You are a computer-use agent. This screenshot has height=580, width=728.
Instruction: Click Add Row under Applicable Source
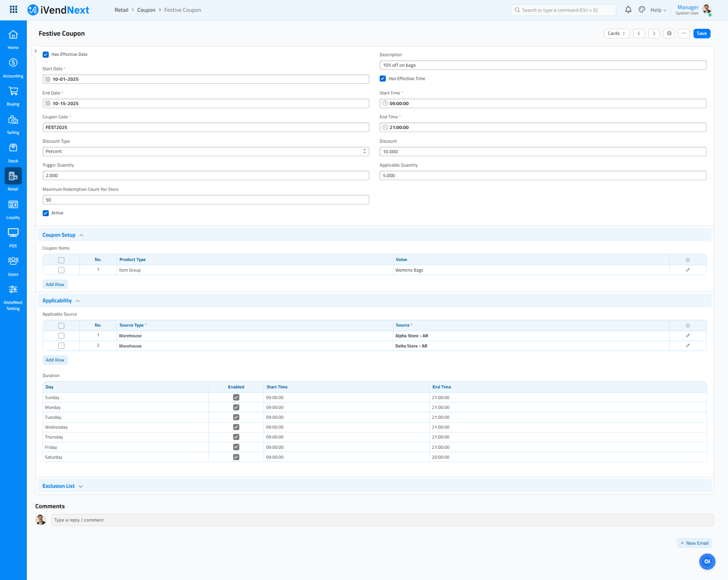[x=55, y=360]
